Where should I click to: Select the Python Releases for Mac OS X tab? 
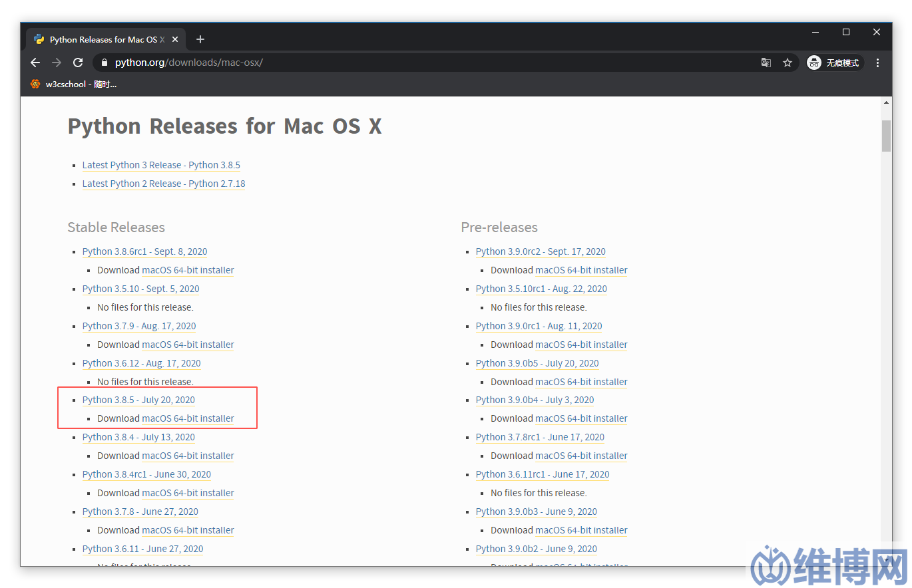pyautogui.click(x=107, y=39)
